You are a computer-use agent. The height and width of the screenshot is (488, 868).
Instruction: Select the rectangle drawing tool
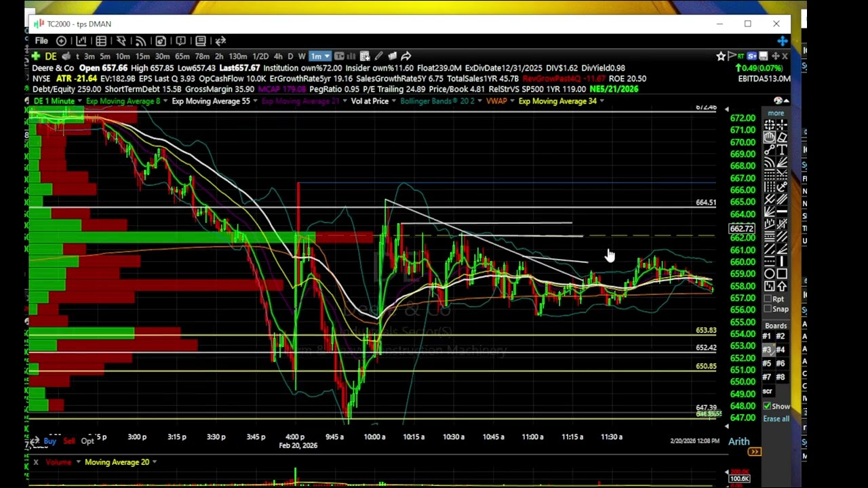click(x=782, y=274)
